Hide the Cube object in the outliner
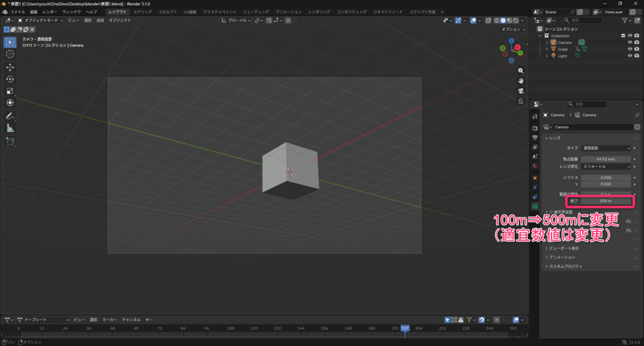Image resolution: width=644 pixels, height=346 pixels. [x=630, y=49]
